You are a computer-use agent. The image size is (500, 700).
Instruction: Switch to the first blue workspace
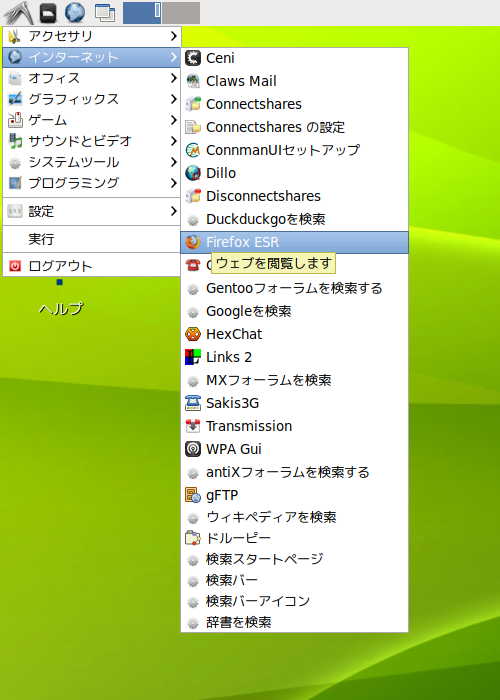coord(142,12)
